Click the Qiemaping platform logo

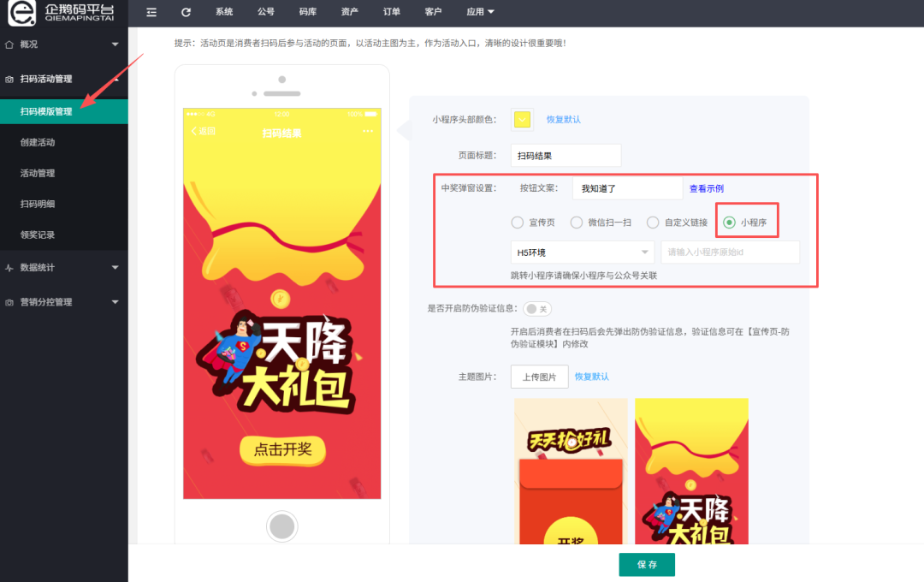[x=62, y=13]
